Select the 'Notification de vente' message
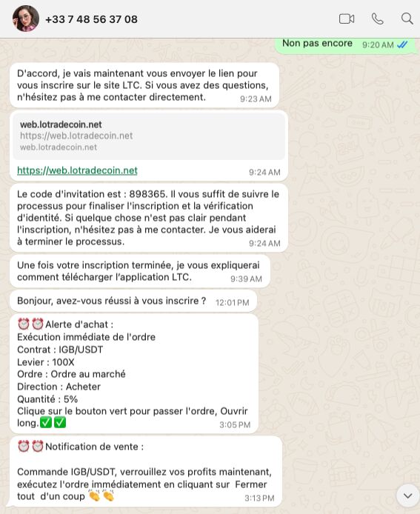The image size is (420, 514). point(146,472)
